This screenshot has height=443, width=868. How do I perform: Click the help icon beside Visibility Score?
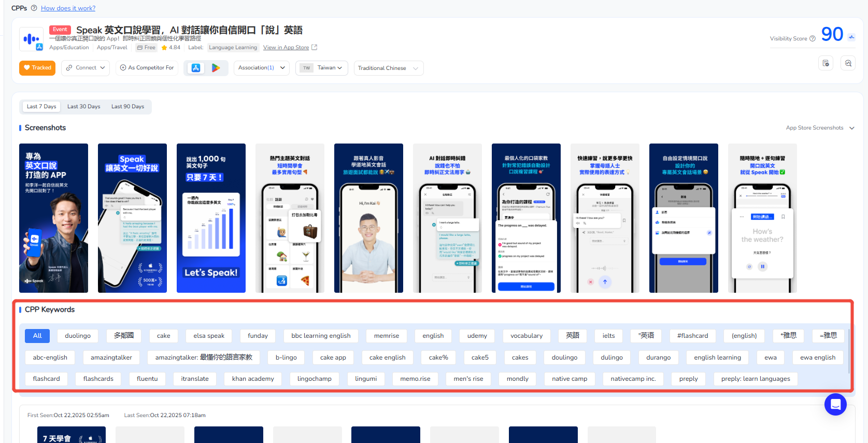[x=813, y=39]
